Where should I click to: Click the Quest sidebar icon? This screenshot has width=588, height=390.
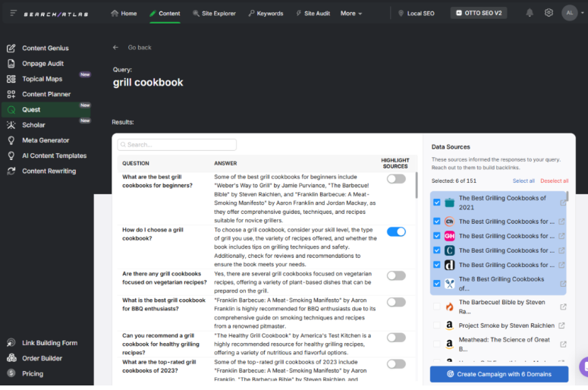(x=11, y=109)
